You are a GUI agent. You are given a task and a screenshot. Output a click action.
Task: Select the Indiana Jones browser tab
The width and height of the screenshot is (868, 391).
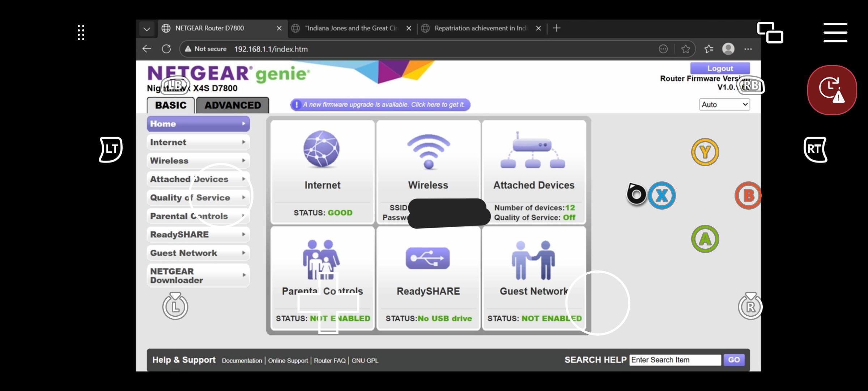(x=351, y=28)
